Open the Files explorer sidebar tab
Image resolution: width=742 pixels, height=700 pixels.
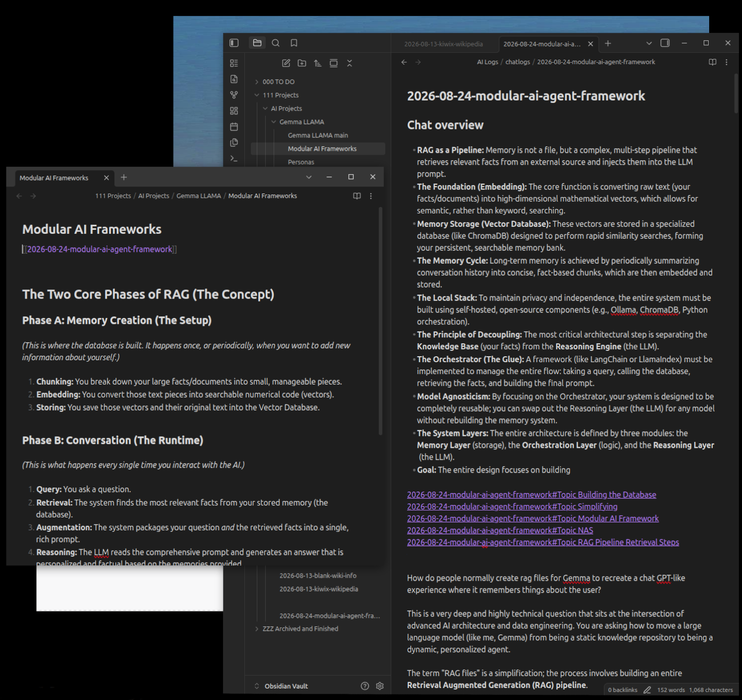257,43
